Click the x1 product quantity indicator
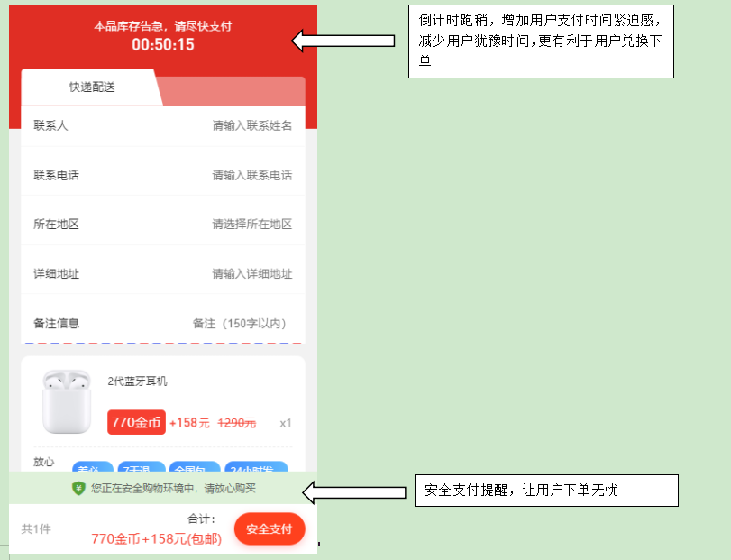Viewport: 731px width, 560px height. (286, 422)
